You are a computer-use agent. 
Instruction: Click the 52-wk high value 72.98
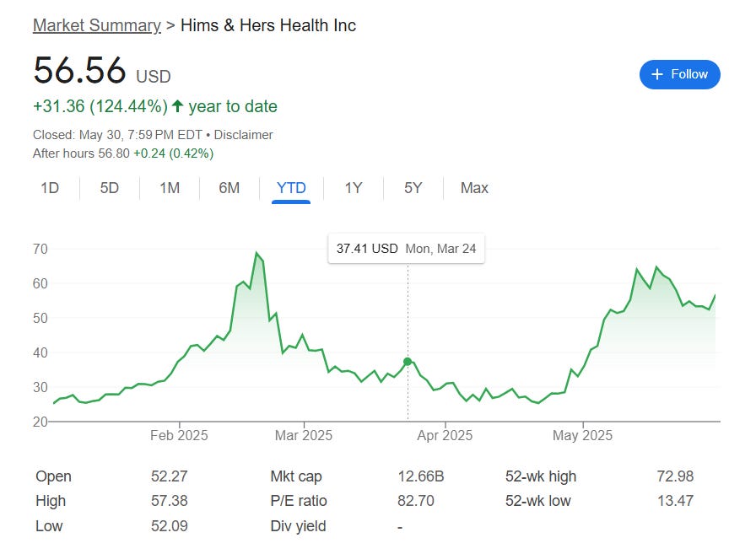(675, 476)
